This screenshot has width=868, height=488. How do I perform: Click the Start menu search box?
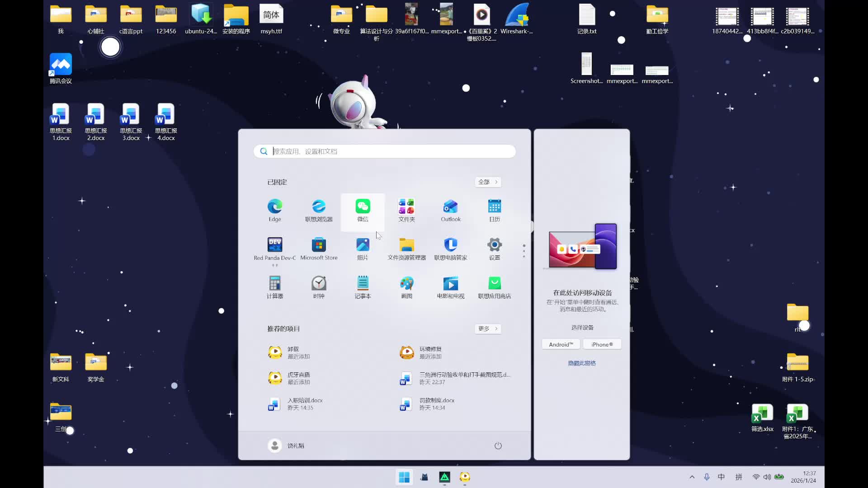pos(384,151)
